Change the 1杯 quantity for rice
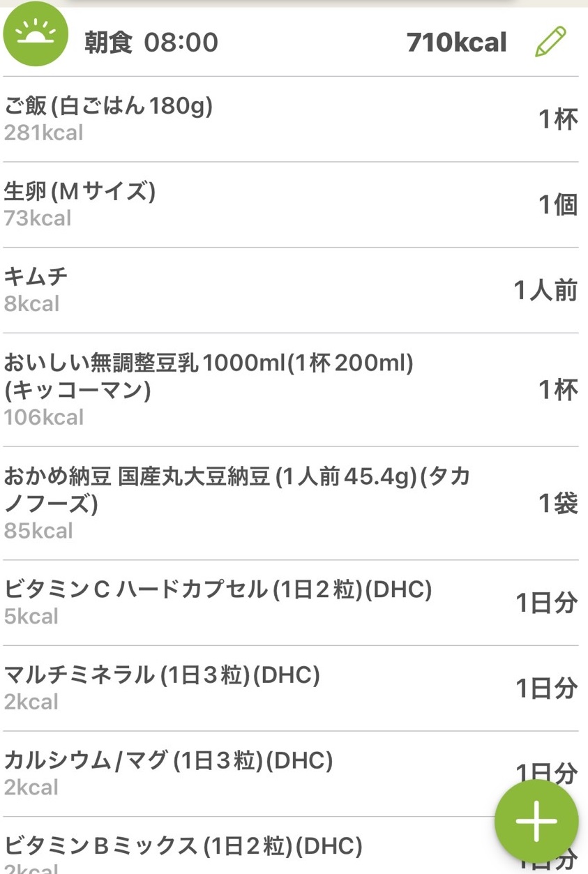 [558, 119]
